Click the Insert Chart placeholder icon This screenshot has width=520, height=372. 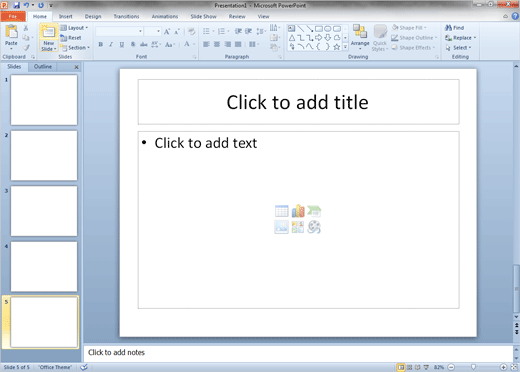298,211
